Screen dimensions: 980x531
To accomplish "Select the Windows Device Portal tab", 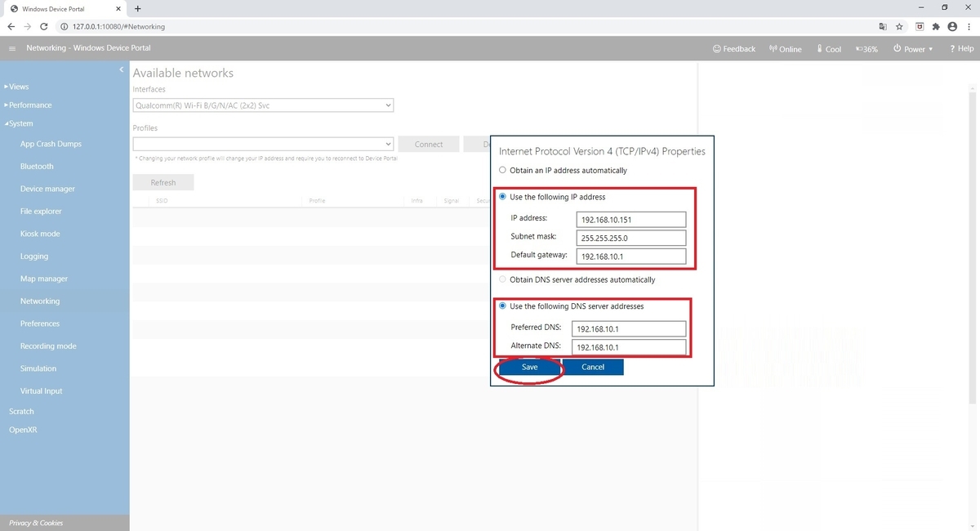I will (x=64, y=8).
